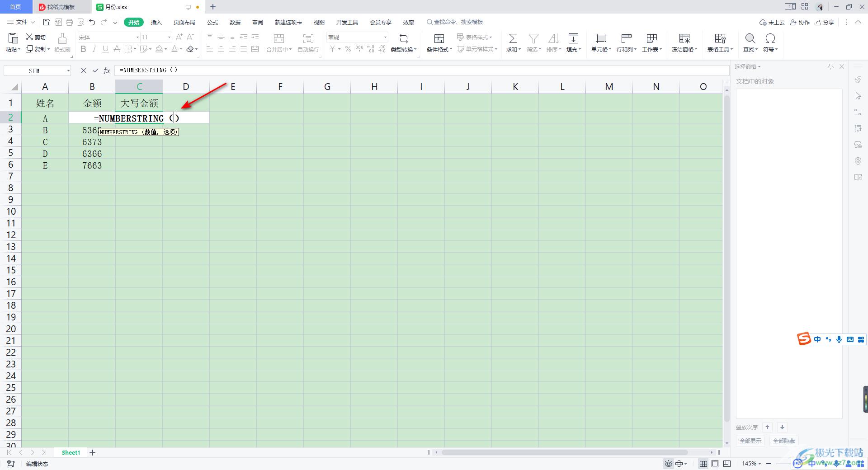Add a new sheet with plus button
Viewport: 868px width, 470px height.
coord(93,452)
